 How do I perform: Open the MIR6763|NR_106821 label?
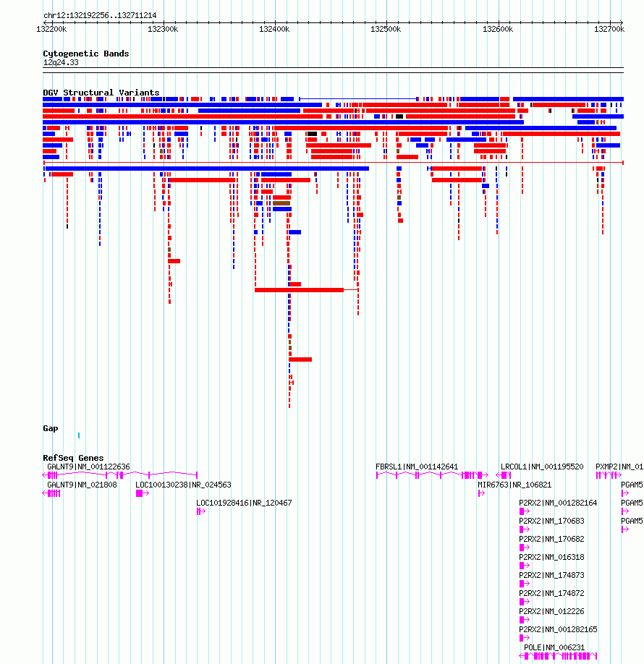[514, 485]
